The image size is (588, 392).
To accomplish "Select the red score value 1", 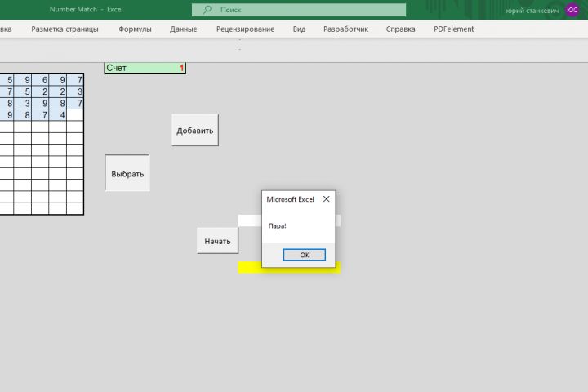I will [x=181, y=68].
